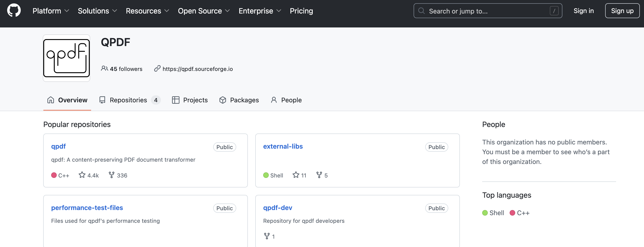This screenshot has height=247, width=644.
Task: Open the qpdf.sourceforge.io website link
Action: [197, 69]
